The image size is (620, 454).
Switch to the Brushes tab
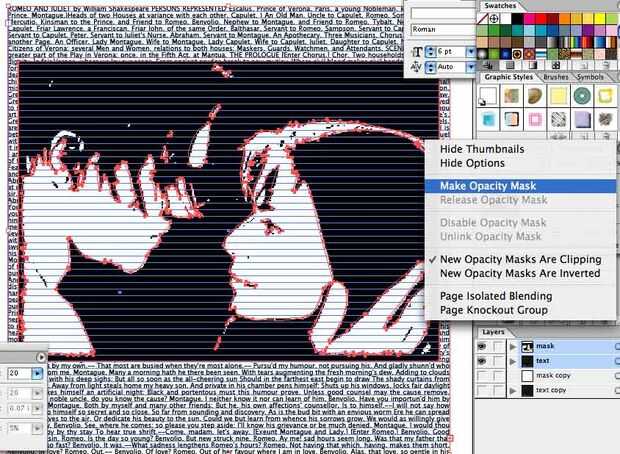556,77
